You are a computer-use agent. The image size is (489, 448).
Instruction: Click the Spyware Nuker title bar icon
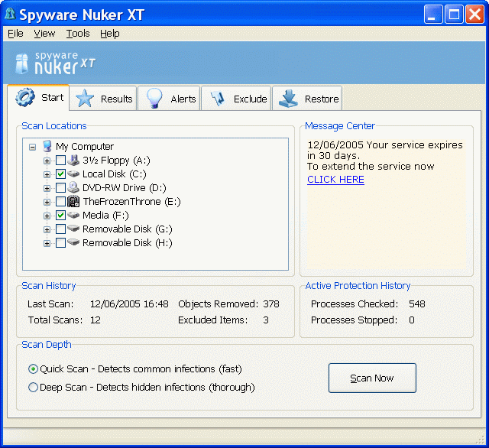click(x=10, y=14)
